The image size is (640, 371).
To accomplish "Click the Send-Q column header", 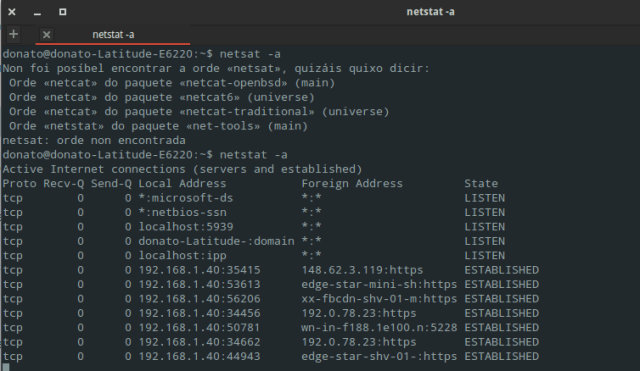I will click(x=111, y=184).
